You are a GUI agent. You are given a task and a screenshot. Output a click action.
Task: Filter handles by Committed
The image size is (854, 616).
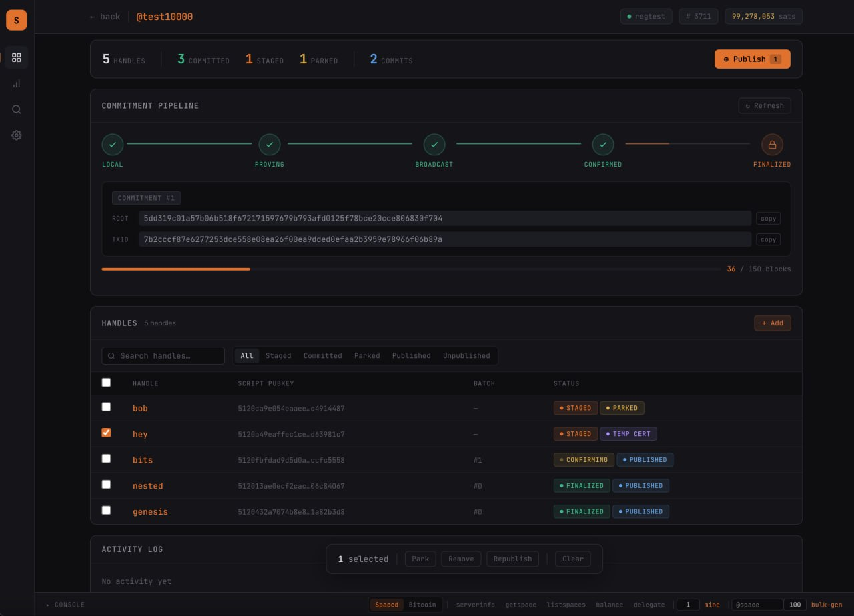323,355
